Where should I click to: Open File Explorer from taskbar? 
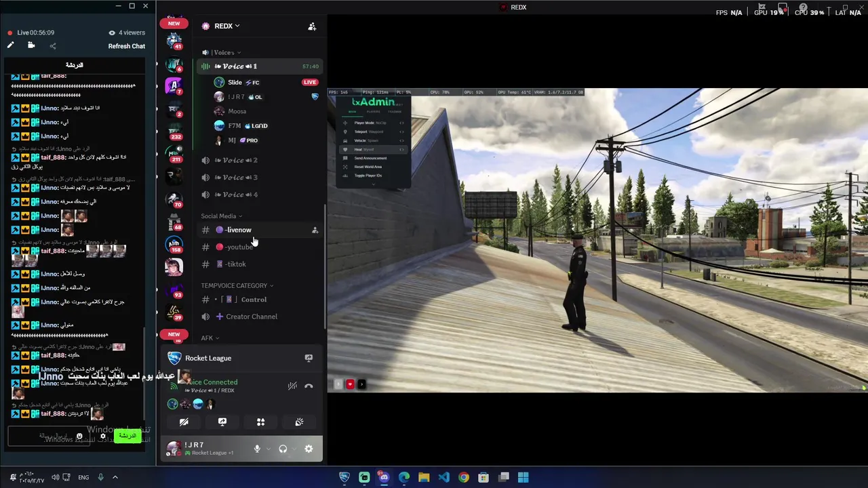tap(424, 477)
